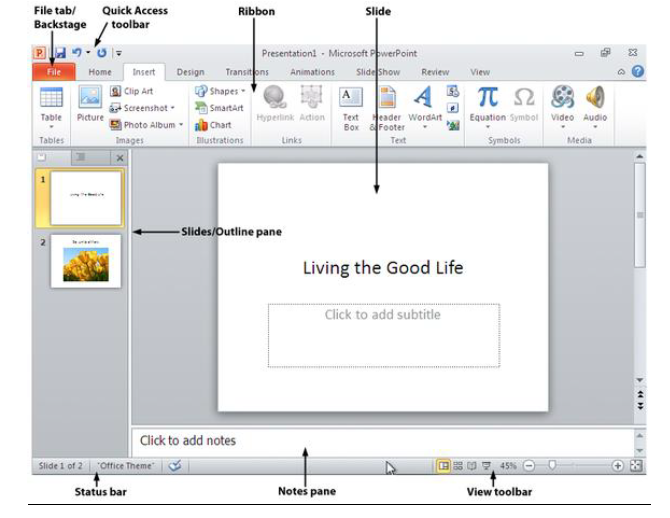Click the spell check icon in status bar
The width and height of the screenshot is (670, 518).
point(175,466)
